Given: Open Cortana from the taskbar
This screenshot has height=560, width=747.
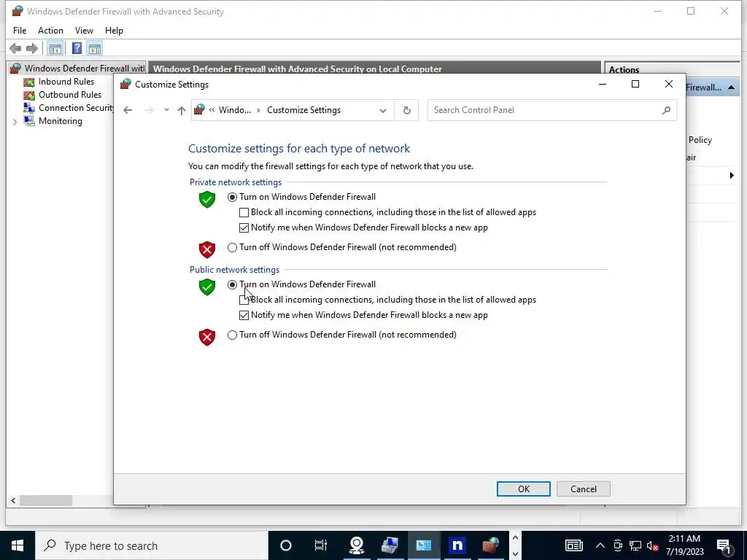Looking at the screenshot, I should (286, 545).
